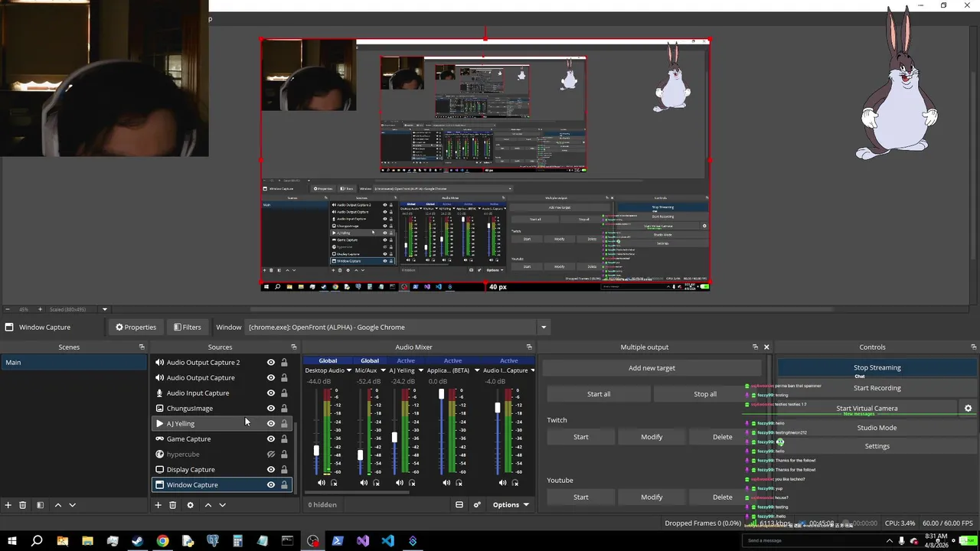Start the Youtube output target
The image size is (980, 551).
[581, 497]
